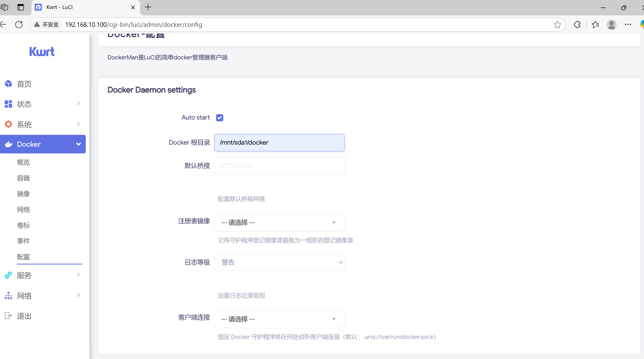Go to the 概览 overview page
The width and height of the screenshot is (644, 359).
(x=23, y=162)
